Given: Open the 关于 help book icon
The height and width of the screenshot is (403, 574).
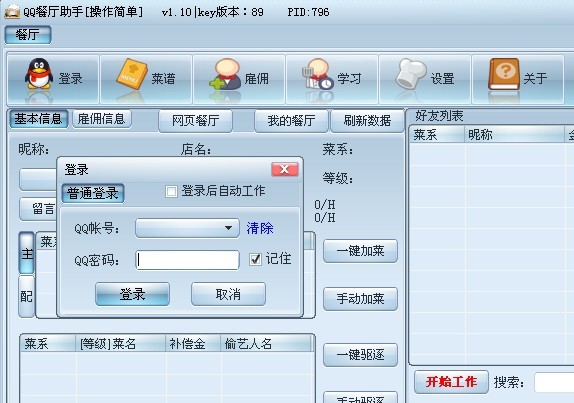Looking at the screenshot, I should coord(518,78).
